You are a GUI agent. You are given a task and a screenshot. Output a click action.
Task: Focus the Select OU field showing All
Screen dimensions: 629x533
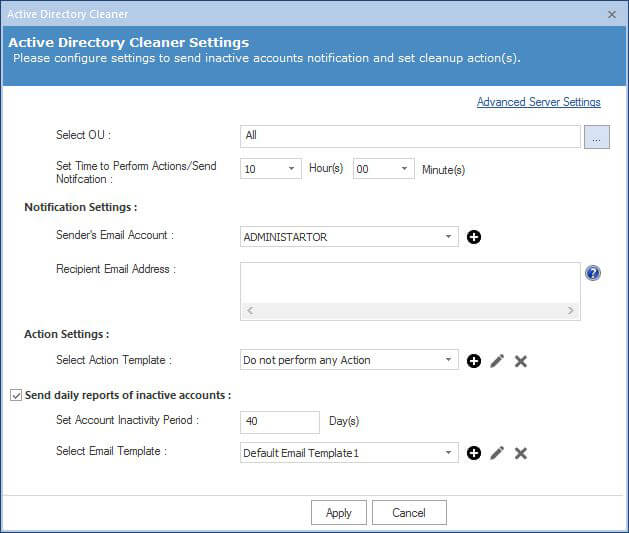410,136
